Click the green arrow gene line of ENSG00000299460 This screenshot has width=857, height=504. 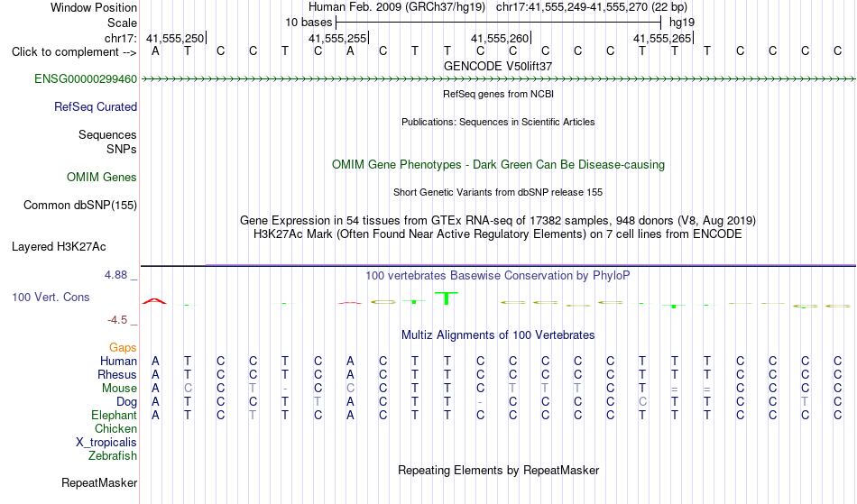pos(498,79)
